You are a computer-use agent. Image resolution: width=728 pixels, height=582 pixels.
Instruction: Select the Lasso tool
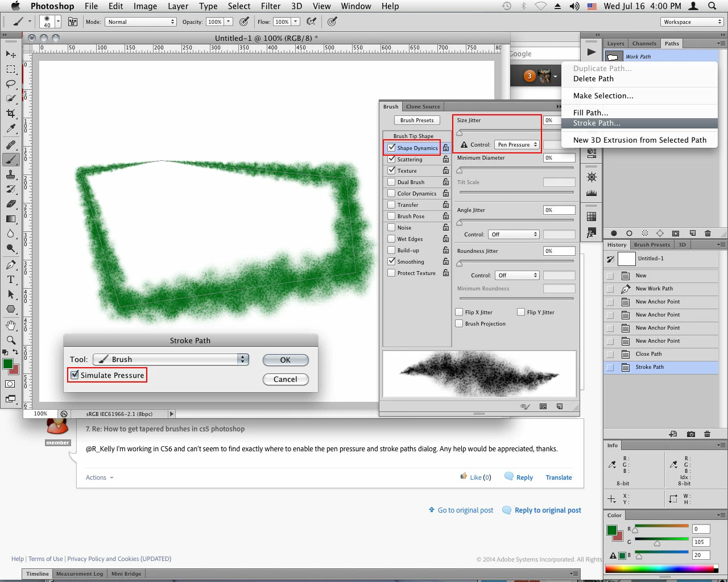pyautogui.click(x=11, y=84)
